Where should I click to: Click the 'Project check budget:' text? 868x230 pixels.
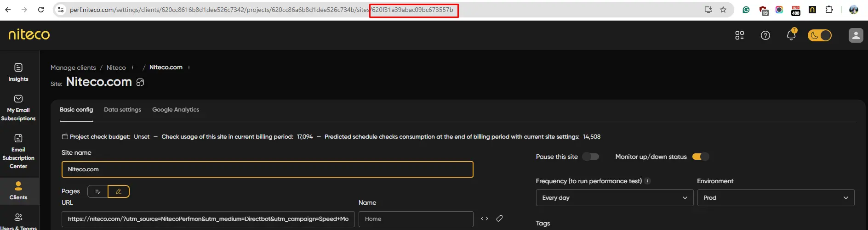pos(100,137)
